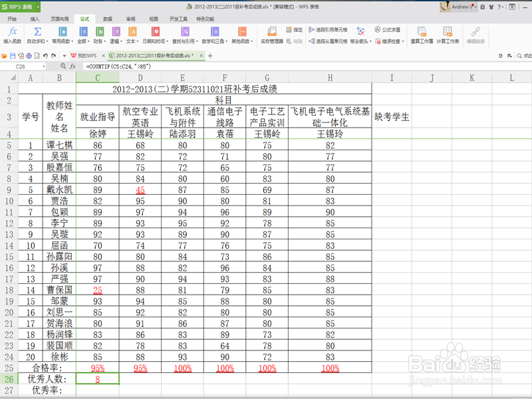Open the Lookup and Reference (查找与引用) icon
The width and height of the screenshot is (532, 399).
[185, 31]
